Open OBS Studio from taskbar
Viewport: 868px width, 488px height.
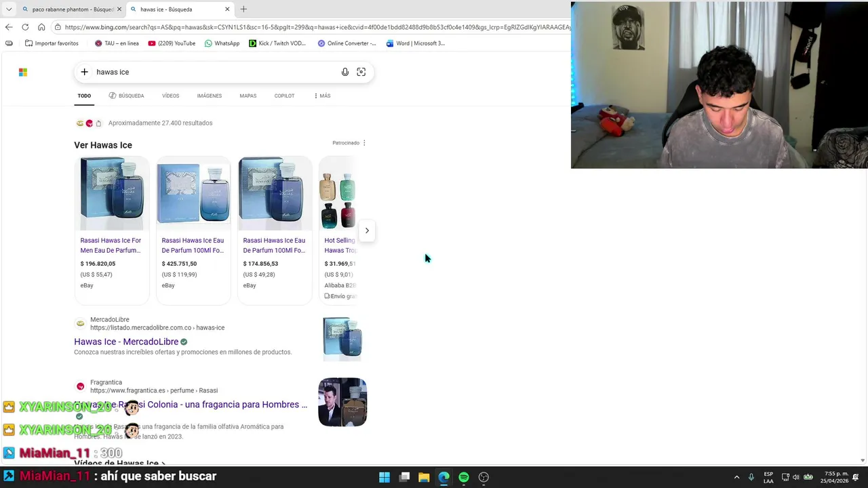tap(484, 477)
